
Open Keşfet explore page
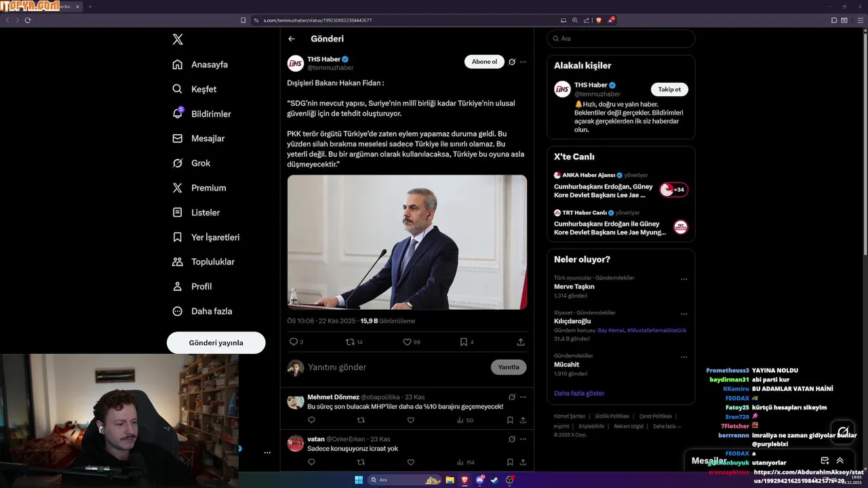coord(195,89)
